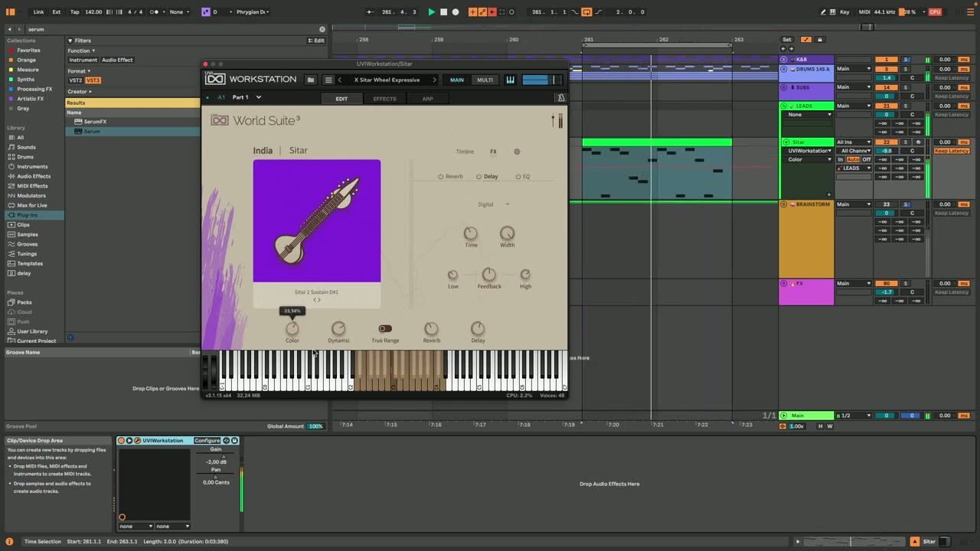Solo the Sitar track

906,142
